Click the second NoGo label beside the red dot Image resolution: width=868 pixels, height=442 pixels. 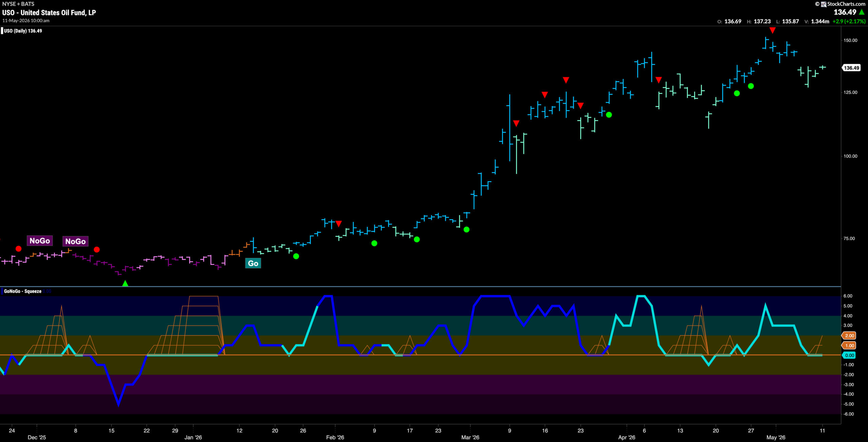[75, 241]
